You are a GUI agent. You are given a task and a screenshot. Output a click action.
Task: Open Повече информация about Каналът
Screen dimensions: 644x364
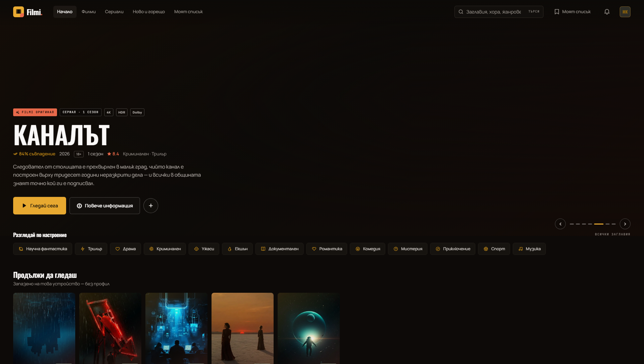(x=105, y=206)
